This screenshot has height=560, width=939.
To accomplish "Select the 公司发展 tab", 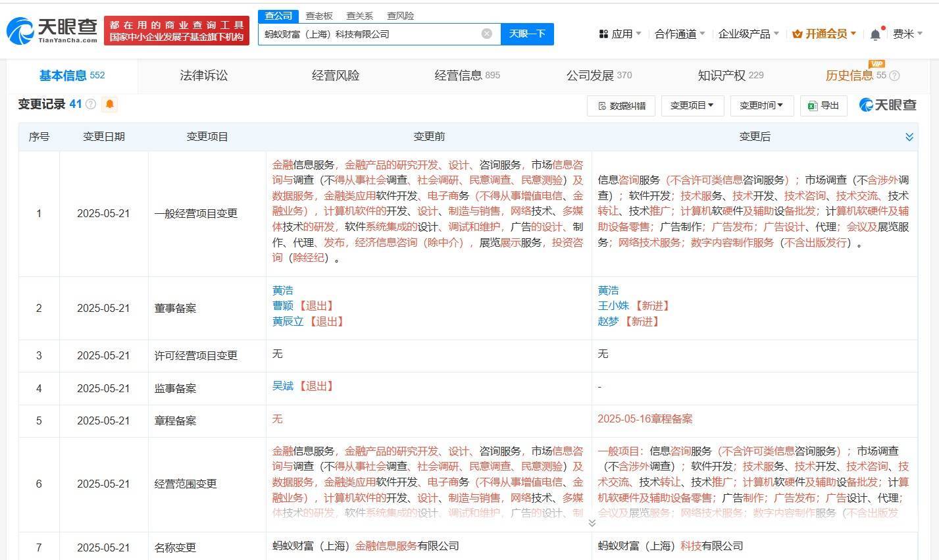I will [x=599, y=76].
